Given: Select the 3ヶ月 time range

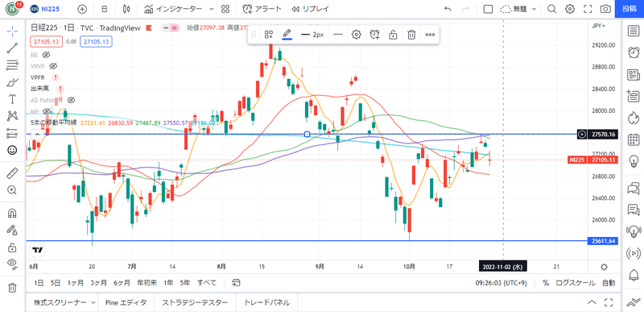Looking at the screenshot, I should (x=98, y=283).
